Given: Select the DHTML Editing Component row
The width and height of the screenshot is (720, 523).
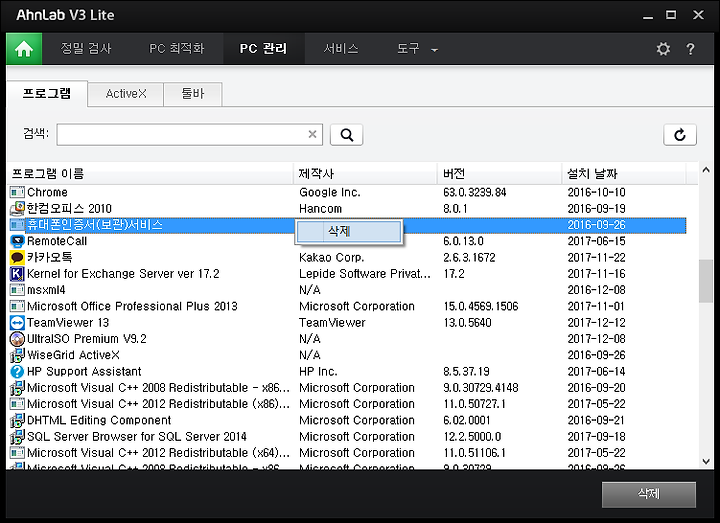Looking at the screenshot, I should 348,420.
